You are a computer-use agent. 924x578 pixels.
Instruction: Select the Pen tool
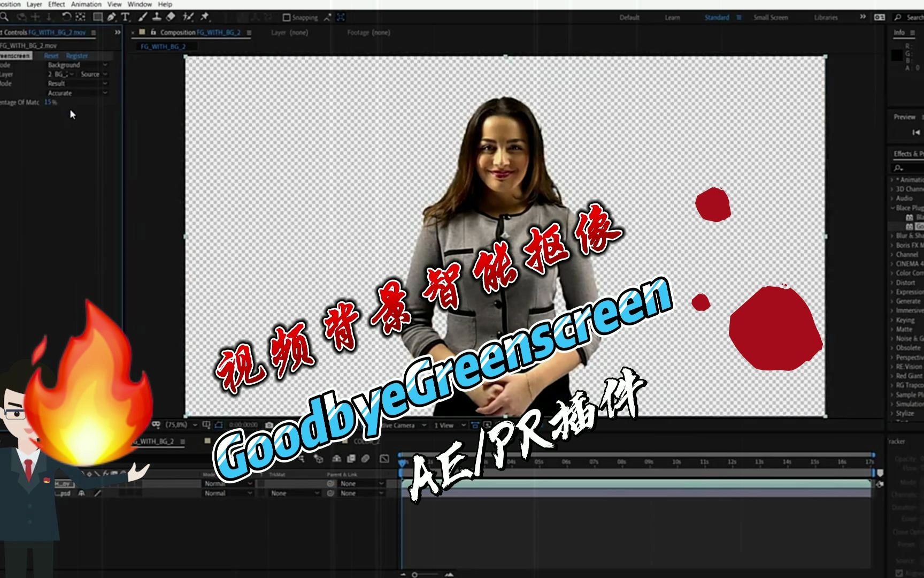[x=111, y=17]
